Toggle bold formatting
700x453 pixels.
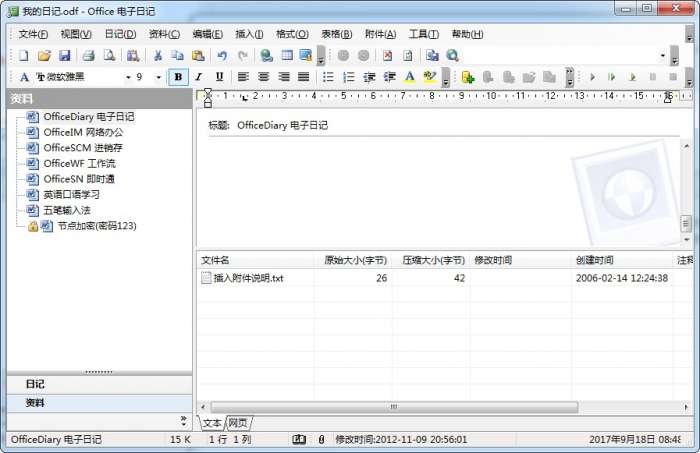(x=178, y=77)
